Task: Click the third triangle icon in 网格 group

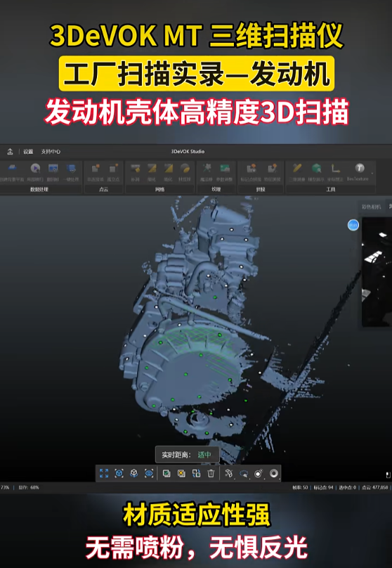Action: (x=169, y=169)
